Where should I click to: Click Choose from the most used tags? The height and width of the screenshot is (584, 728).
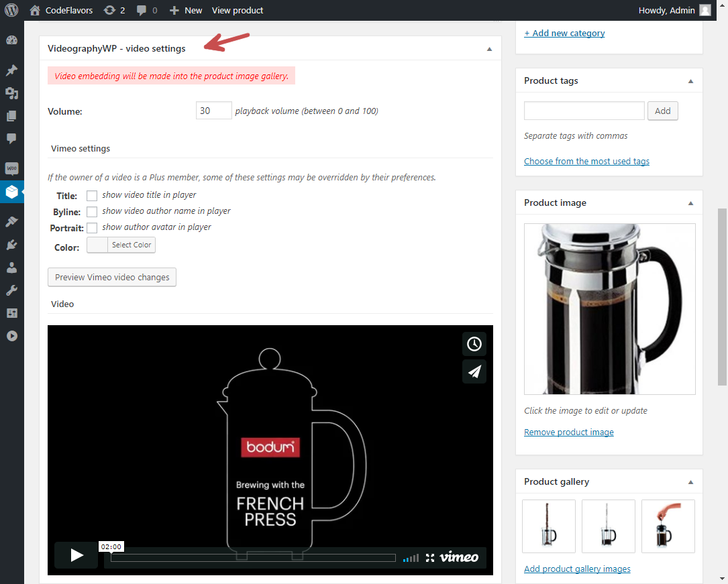[586, 161]
